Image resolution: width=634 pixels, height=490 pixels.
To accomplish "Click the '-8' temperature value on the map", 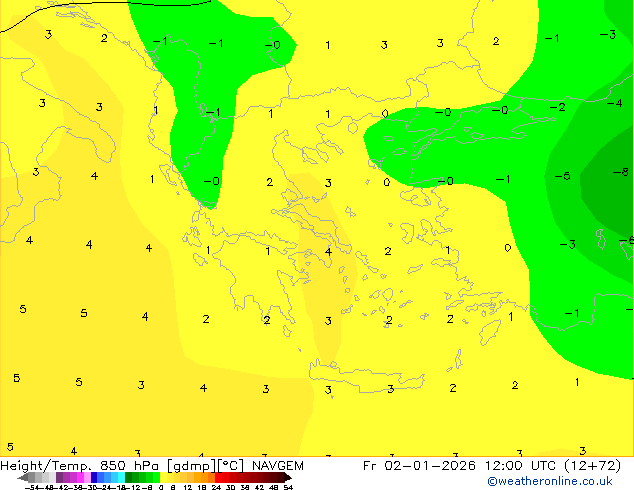I will [621, 172].
